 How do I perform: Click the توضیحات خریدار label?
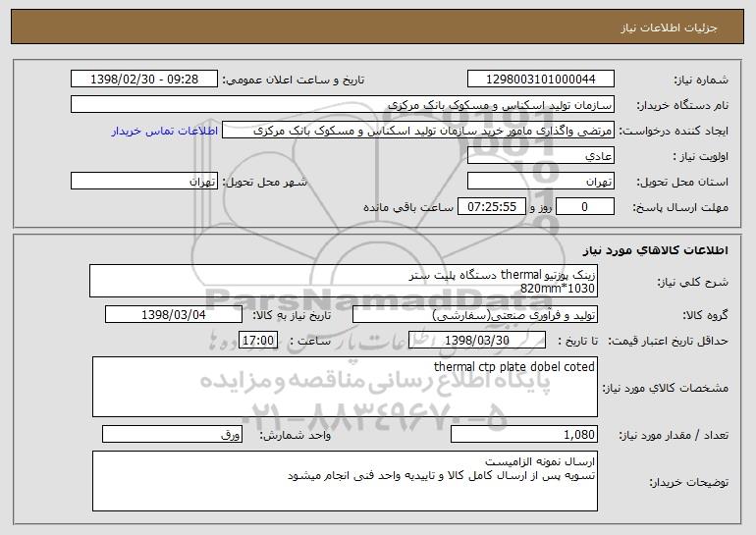(x=689, y=482)
